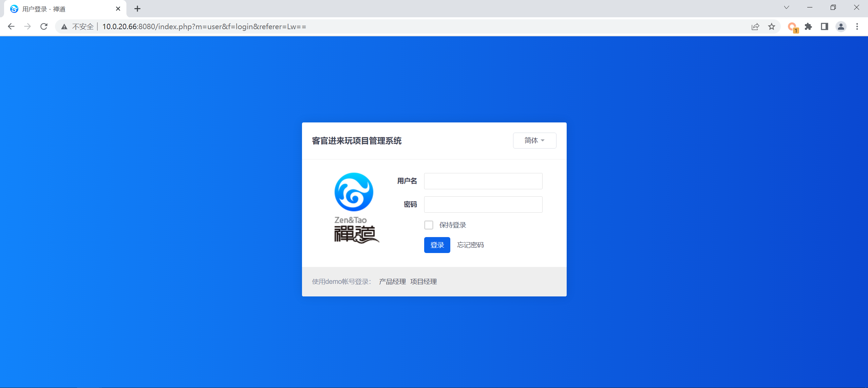The width and height of the screenshot is (868, 388).
Task: Click the browser back arrow
Action: pos(11,26)
